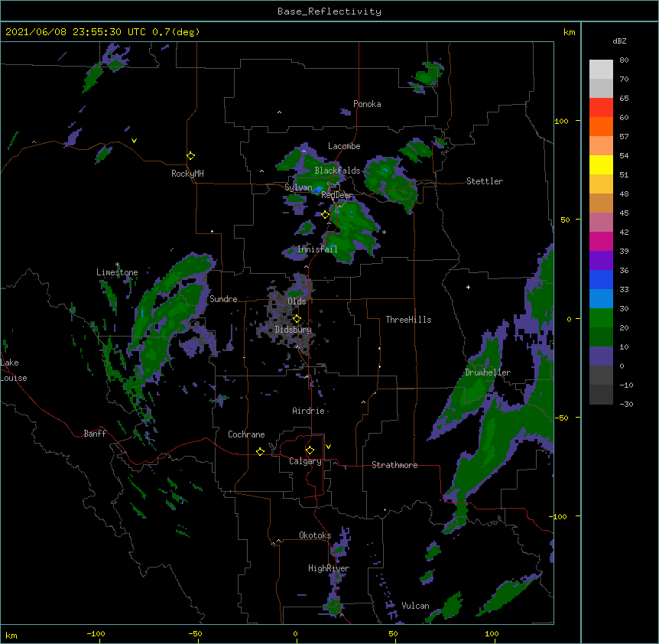Click the dark green 10–20 dBZ swatch
Viewport: 659px width, 644px height.
[601, 337]
